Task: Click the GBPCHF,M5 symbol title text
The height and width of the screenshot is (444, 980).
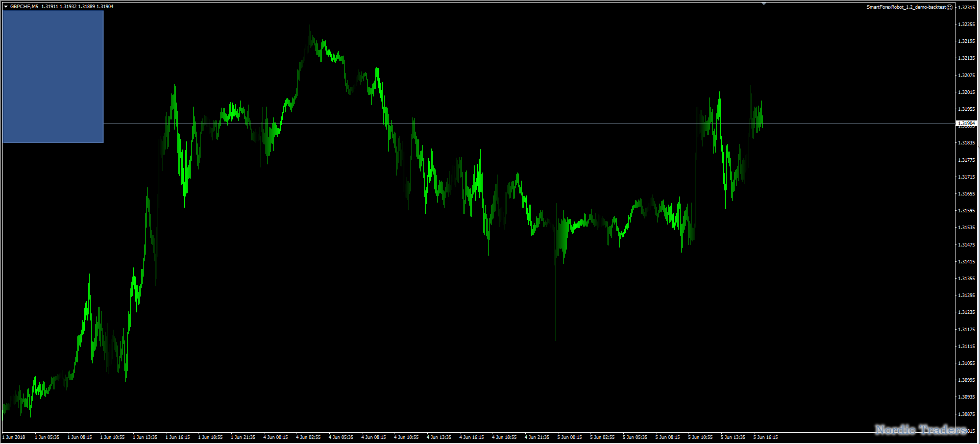Action: tap(24, 7)
